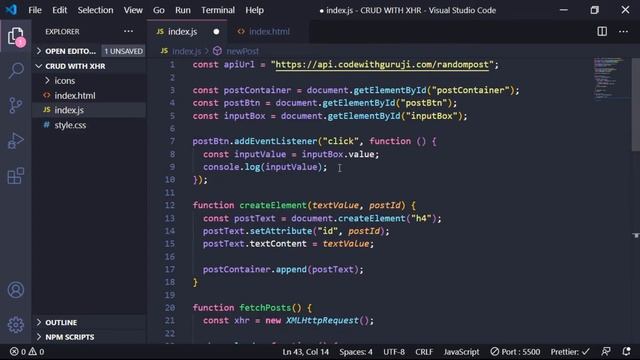Click the Port : 5500 Live Server button
The height and width of the screenshot is (360, 640).
click(515, 351)
